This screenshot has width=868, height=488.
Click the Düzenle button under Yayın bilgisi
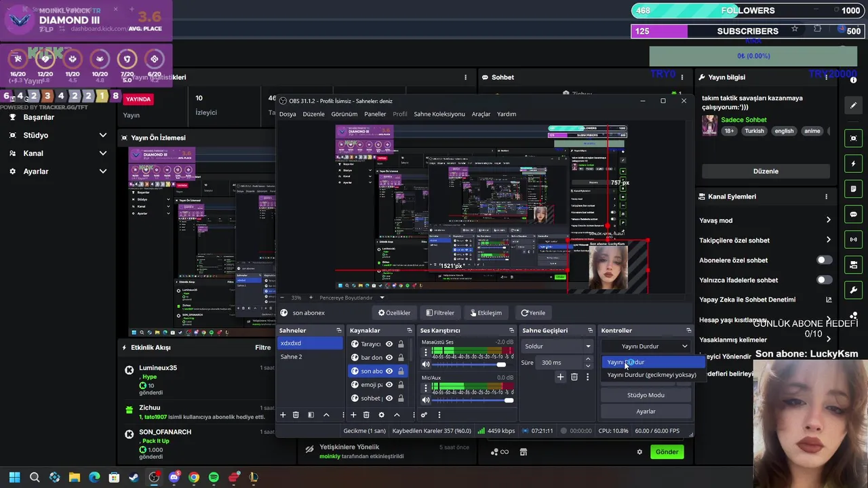coord(766,171)
